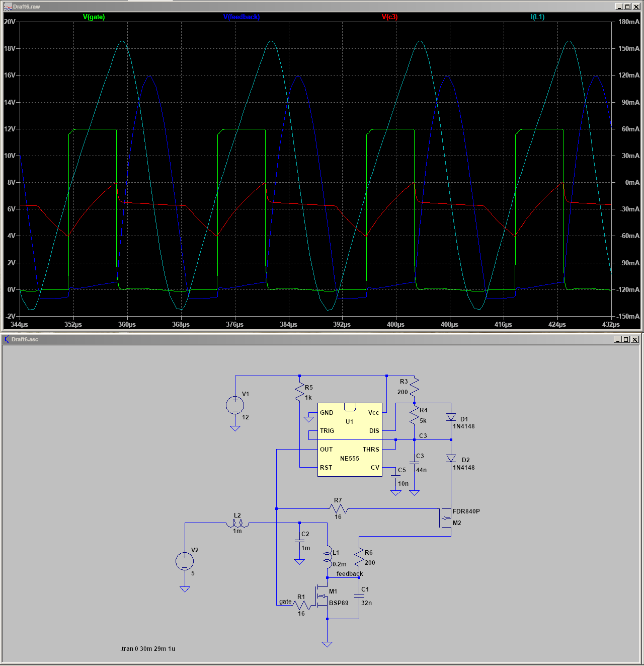The width and height of the screenshot is (644, 666).
Task: Select resistor R4 symbol
Action: (x=414, y=415)
